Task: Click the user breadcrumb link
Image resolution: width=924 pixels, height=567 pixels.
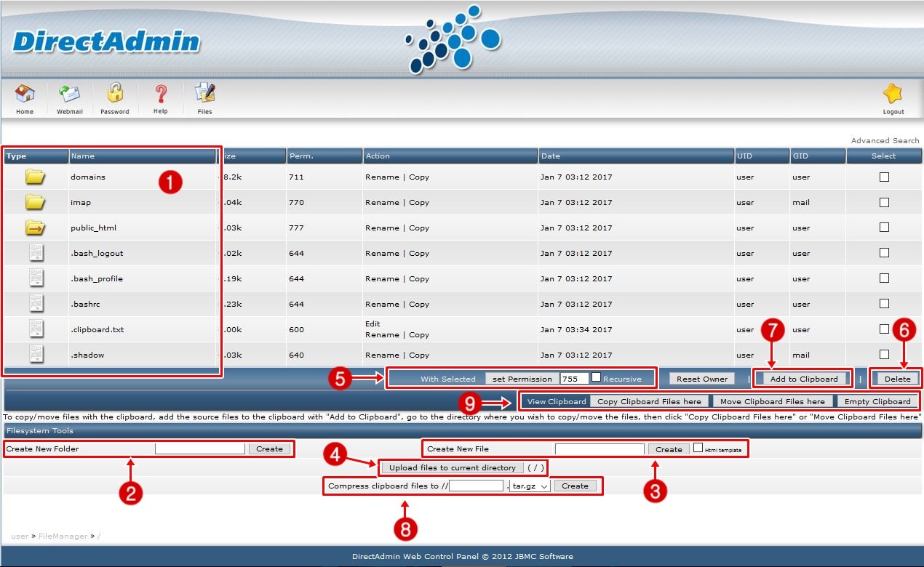Action: 20,536
